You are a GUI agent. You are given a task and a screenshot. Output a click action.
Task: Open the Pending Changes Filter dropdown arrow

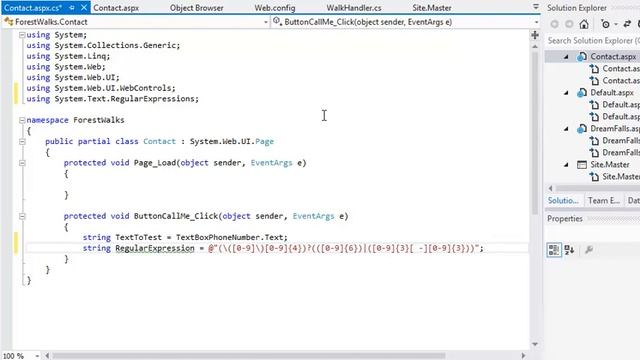pos(616,24)
